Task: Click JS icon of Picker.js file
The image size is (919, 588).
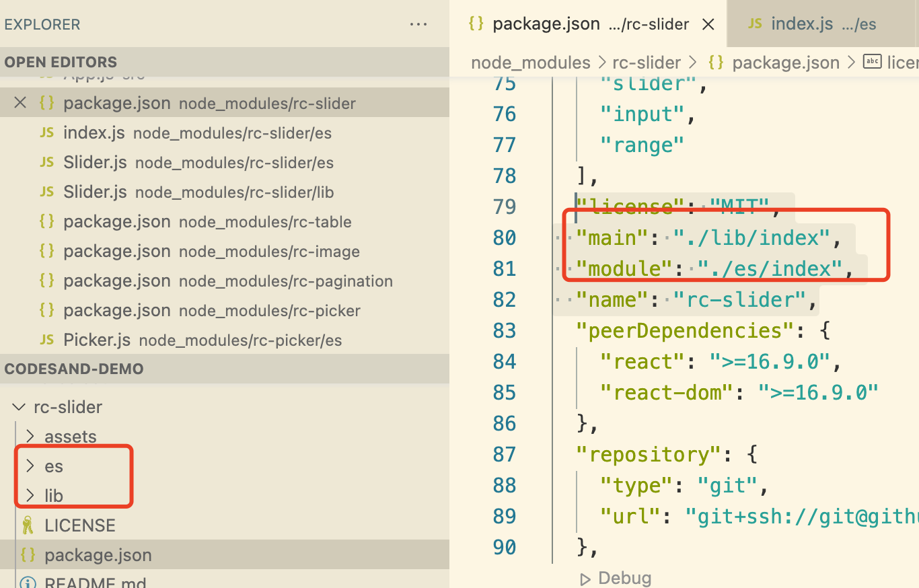Action: tap(46, 340)
